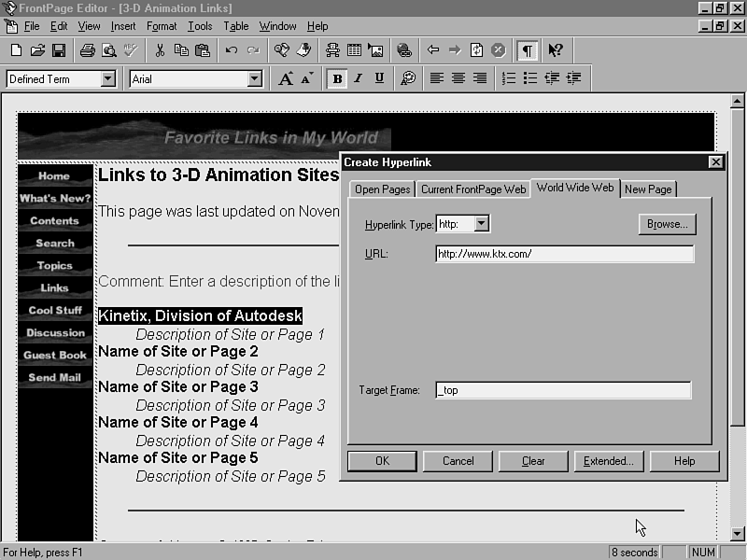
Task: Open the Format menu
Action: click(162, 26)
